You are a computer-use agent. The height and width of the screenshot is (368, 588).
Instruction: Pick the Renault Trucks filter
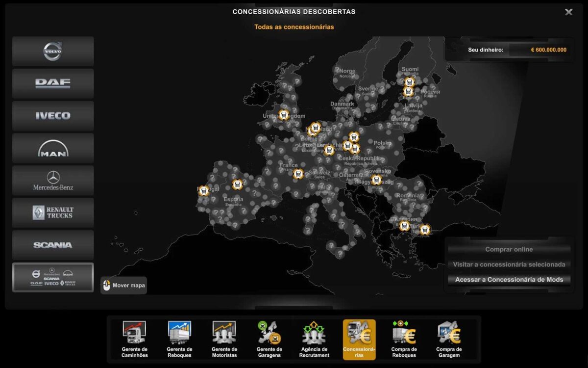coord(53,212)
